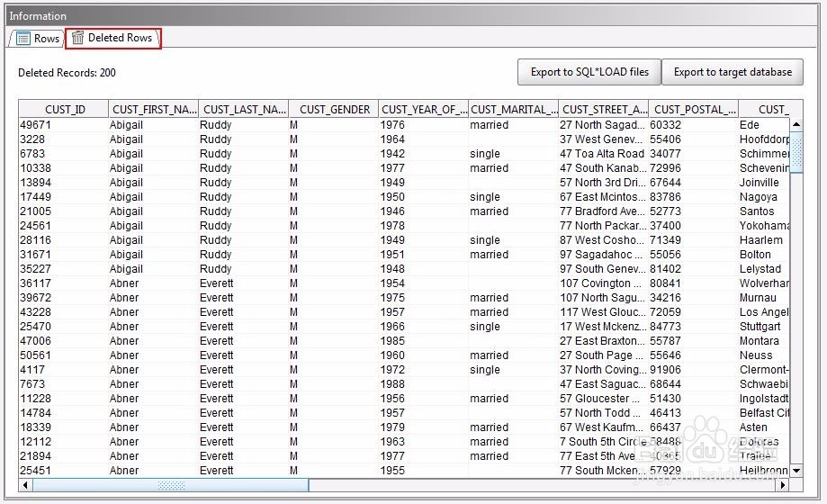The height and width of the screenshot is (504, 827).
Task: Click city cell Stuttgart
Action: (764, 327)
